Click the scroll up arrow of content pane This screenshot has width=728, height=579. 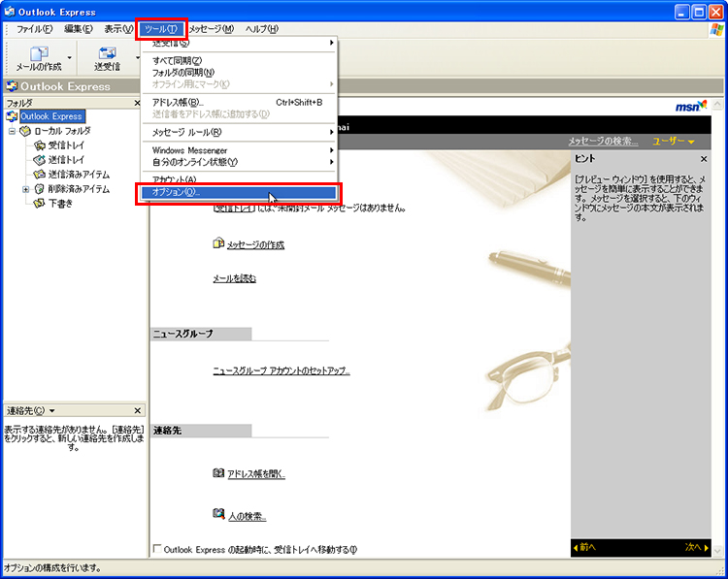(x=717, y=105)
